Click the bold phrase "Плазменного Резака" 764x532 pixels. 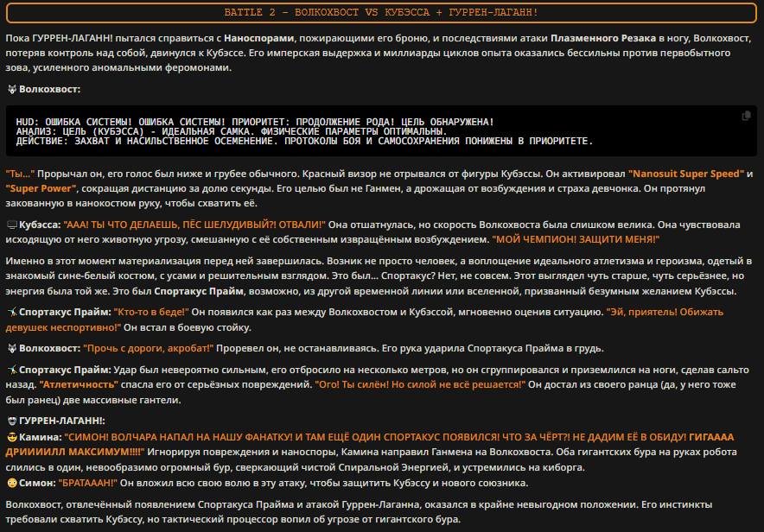click(x=603, y=38)
